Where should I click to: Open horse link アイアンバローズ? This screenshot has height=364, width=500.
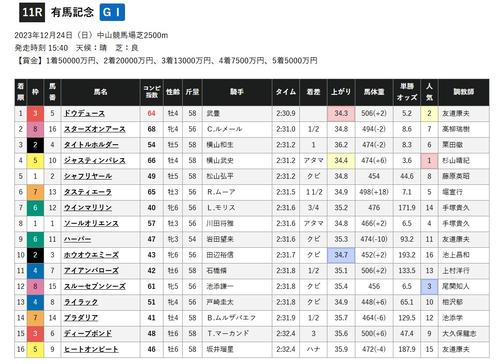[91, 271]
